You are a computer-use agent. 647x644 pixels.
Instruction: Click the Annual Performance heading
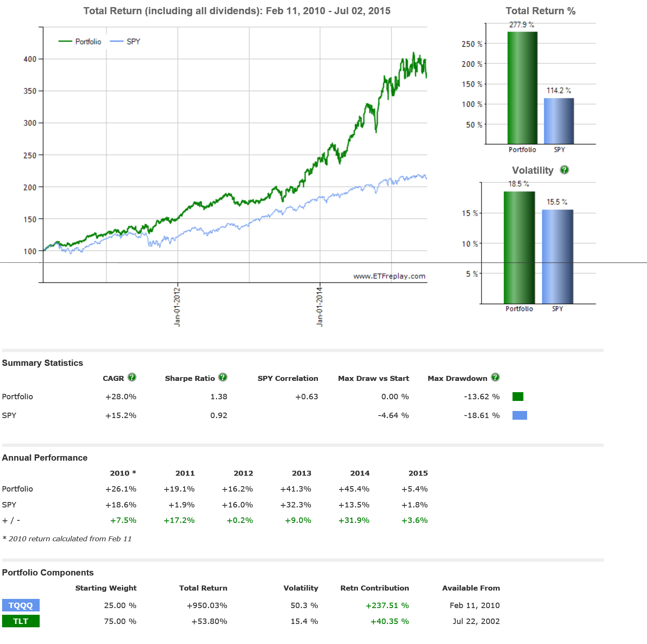[x=45, y=458]
